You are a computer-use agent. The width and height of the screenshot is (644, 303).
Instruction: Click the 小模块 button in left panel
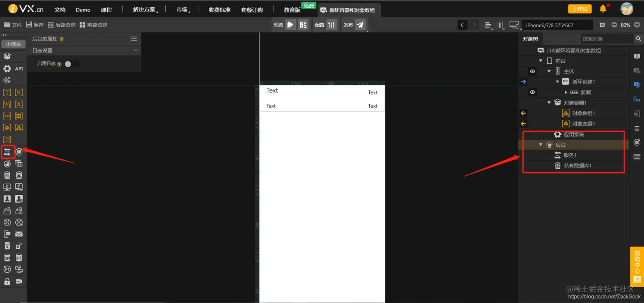13,44
